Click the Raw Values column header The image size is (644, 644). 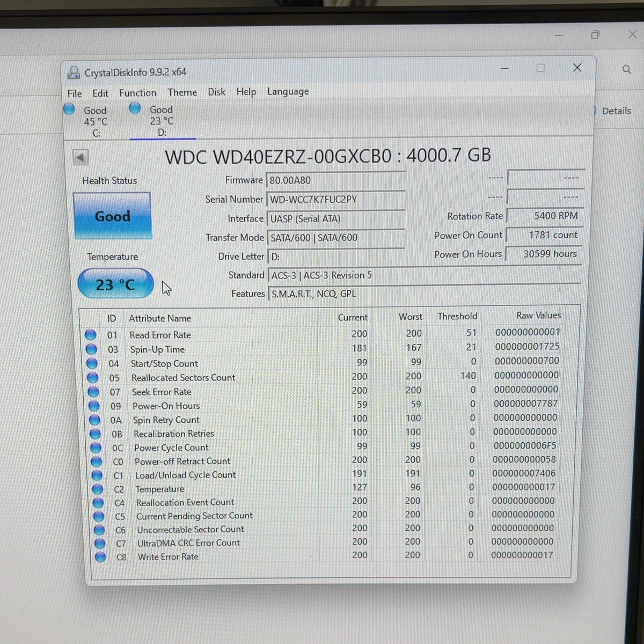coord(538,316)
